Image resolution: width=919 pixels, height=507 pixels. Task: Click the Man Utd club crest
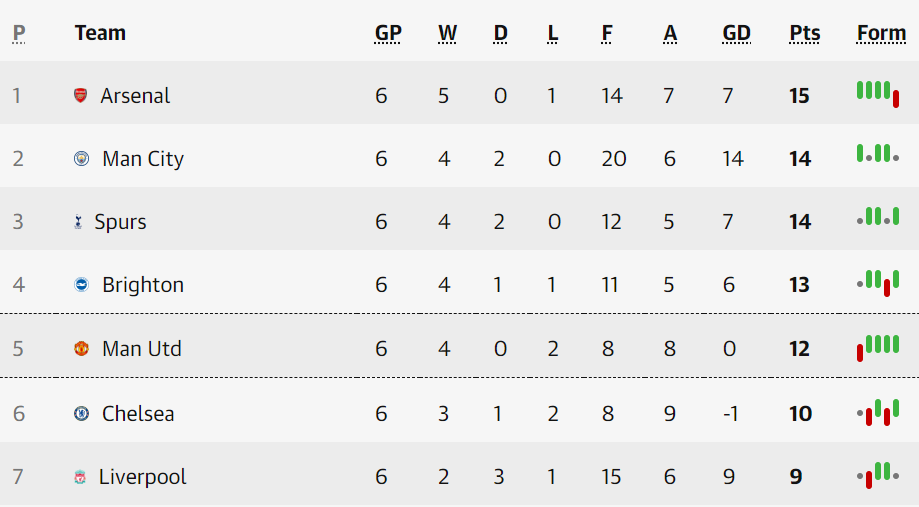(x=82, y=349)
